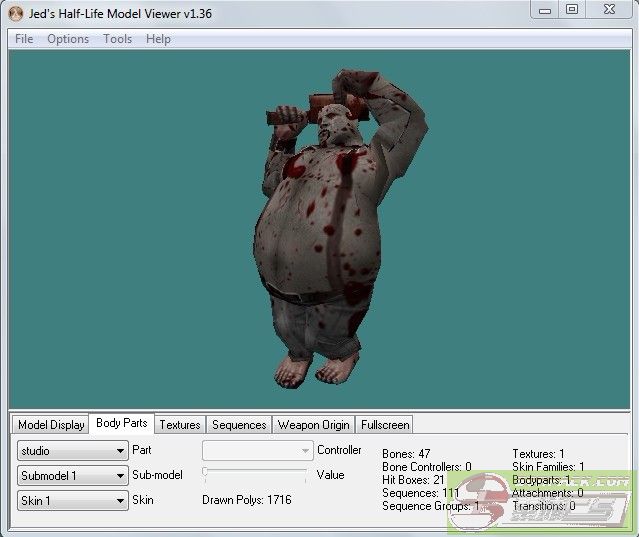Switch to the Fullscreen tab
This screenshot has width=639, height=537.
[x=385, y=425]
